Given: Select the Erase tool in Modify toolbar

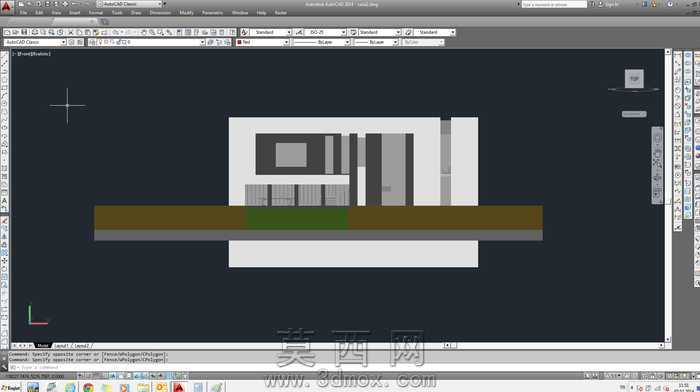Looking at the screenshot, I should 4,221.
